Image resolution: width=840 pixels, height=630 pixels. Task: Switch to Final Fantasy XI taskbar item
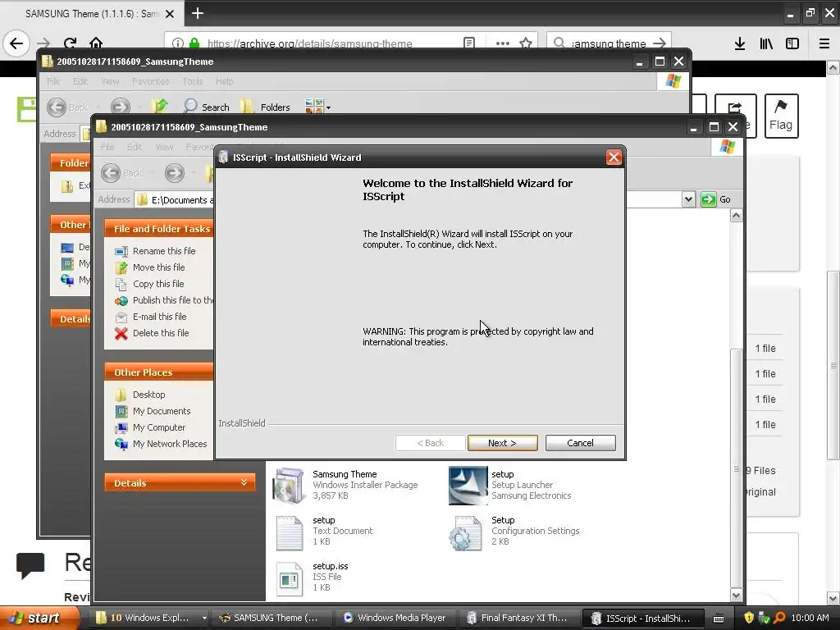tap(519, 618)
